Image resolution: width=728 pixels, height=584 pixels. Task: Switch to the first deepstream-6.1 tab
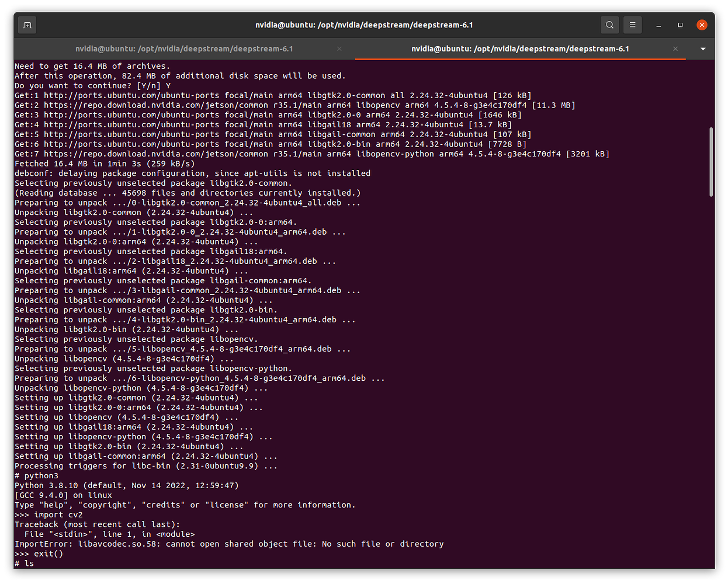coord(184,49)
